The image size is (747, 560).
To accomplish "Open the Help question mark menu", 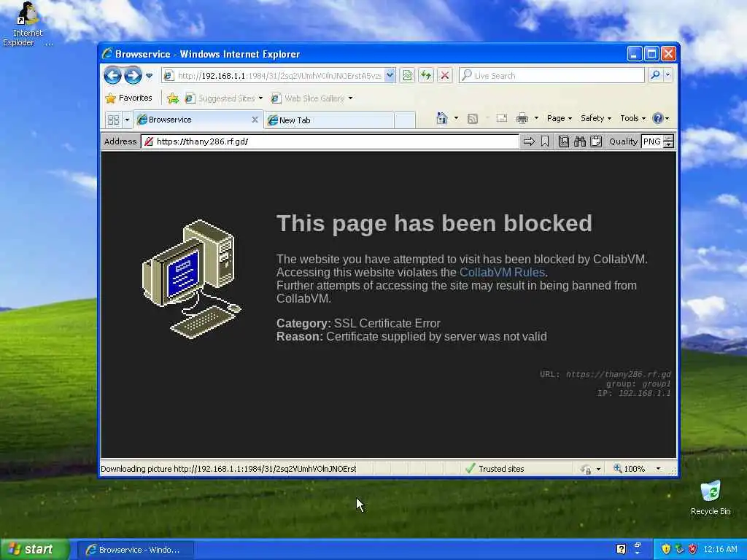I will [660, 118].
